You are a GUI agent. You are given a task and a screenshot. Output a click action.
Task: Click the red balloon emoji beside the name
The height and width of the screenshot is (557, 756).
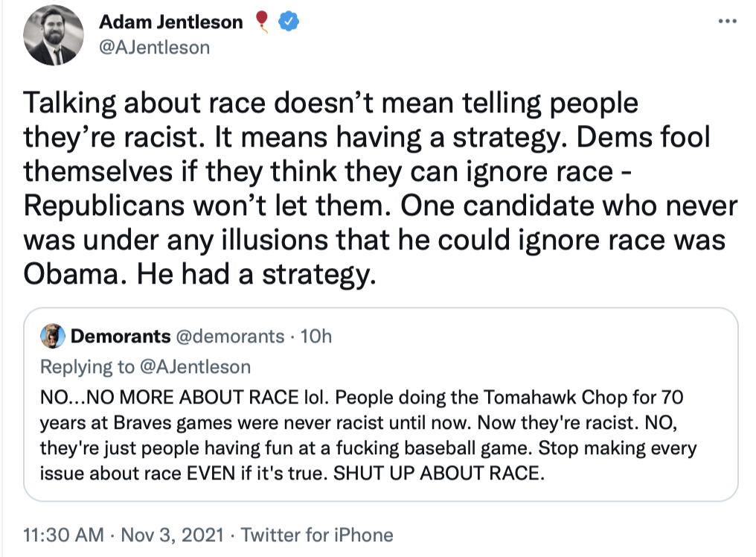261,23
